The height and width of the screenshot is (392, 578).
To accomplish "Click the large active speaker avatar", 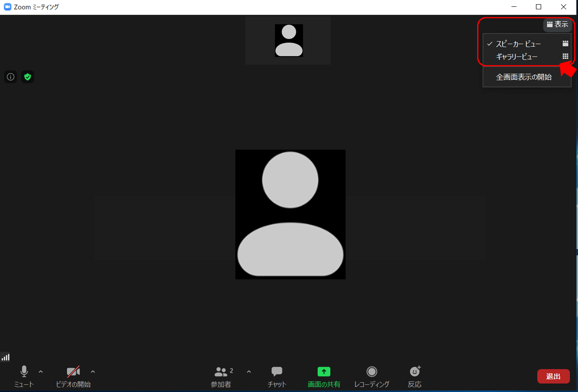I will 290,214.
